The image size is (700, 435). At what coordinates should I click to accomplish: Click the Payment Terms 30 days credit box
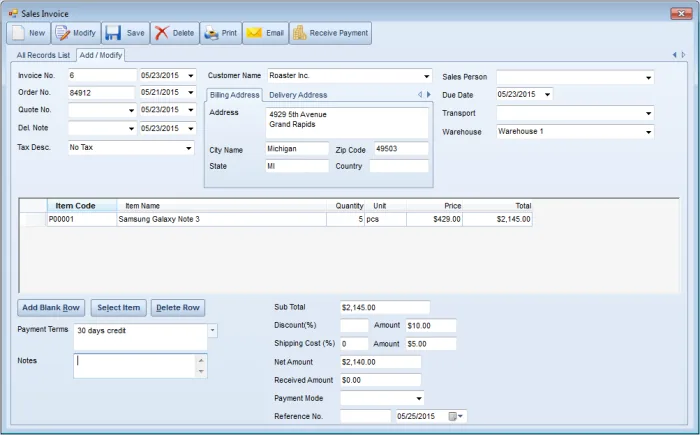click(140, 337)
